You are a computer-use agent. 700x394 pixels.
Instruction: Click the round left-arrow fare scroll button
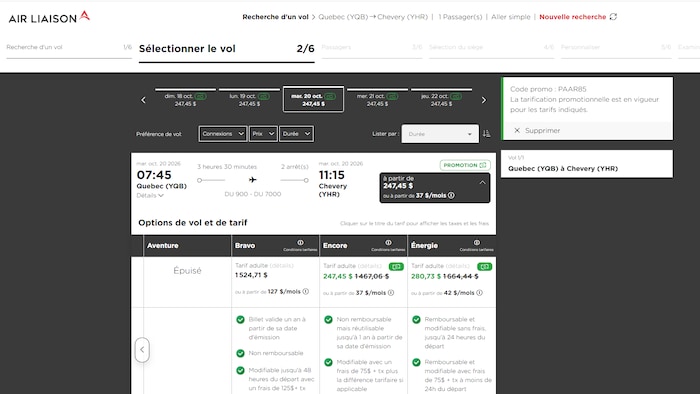142,349
